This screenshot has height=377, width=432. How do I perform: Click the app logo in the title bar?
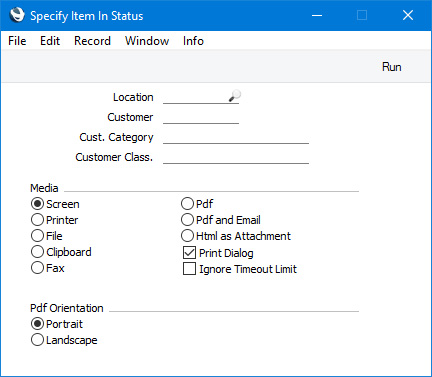tap(17, 15)
